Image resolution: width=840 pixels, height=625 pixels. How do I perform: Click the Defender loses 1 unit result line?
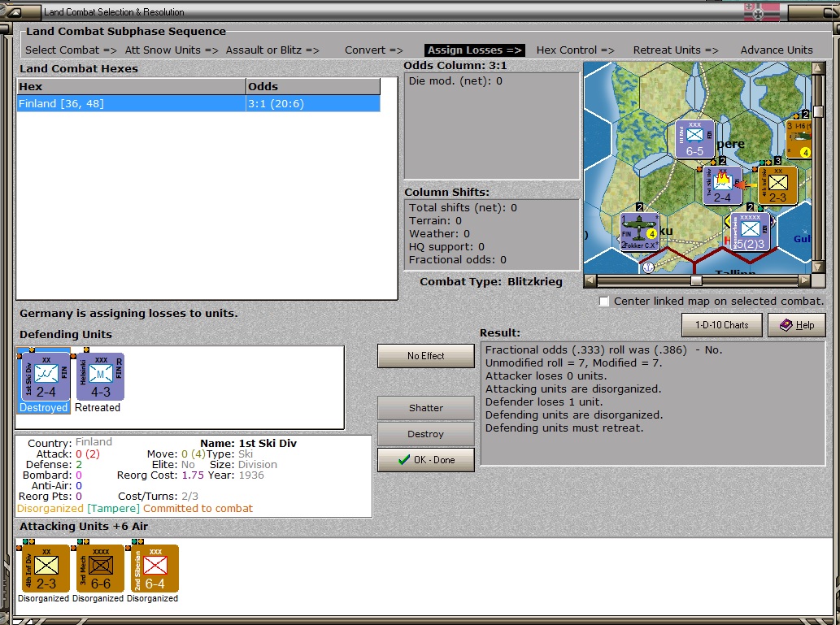(544, 401)
